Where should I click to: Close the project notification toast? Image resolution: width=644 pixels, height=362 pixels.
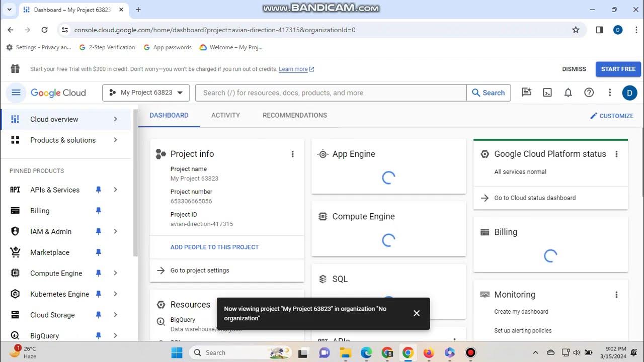pyautogui.click(x=417, y=313)
